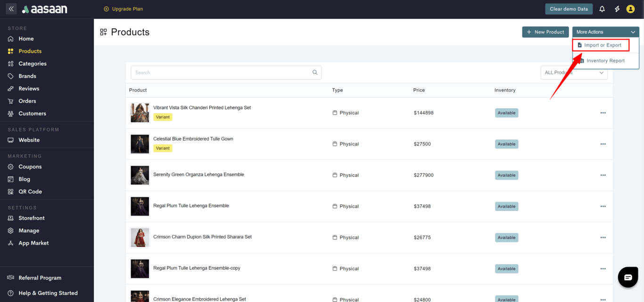Open the user profile avatar
The image size is (644, 302).
click(630, 9)
